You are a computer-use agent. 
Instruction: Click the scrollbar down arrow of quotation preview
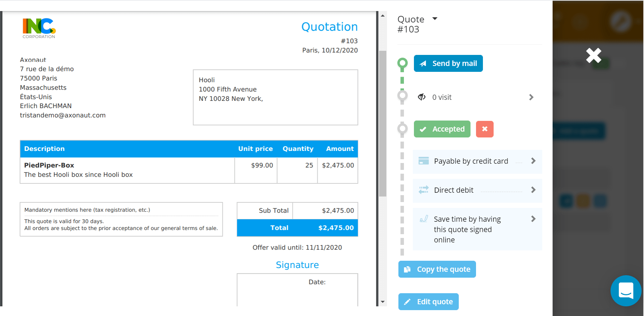[x=383, y=302]
